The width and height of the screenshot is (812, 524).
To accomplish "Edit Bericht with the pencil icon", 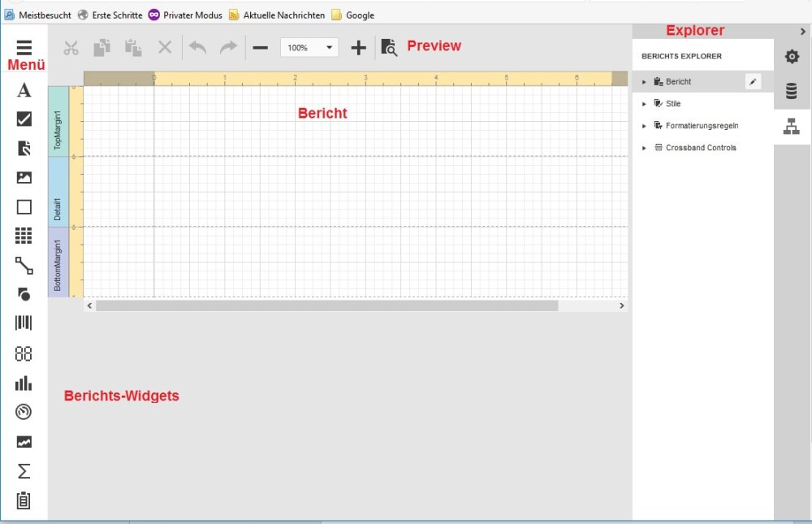I will pos(753,82).
